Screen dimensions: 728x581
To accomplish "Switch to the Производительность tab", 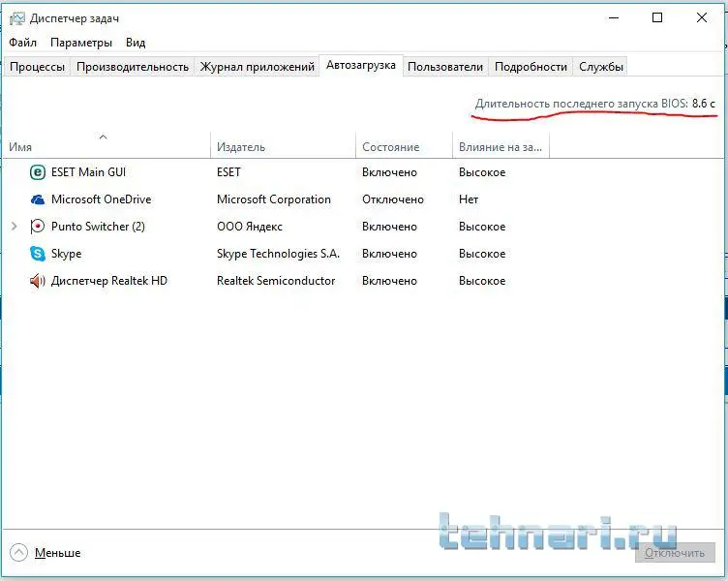I will [133, 67].
